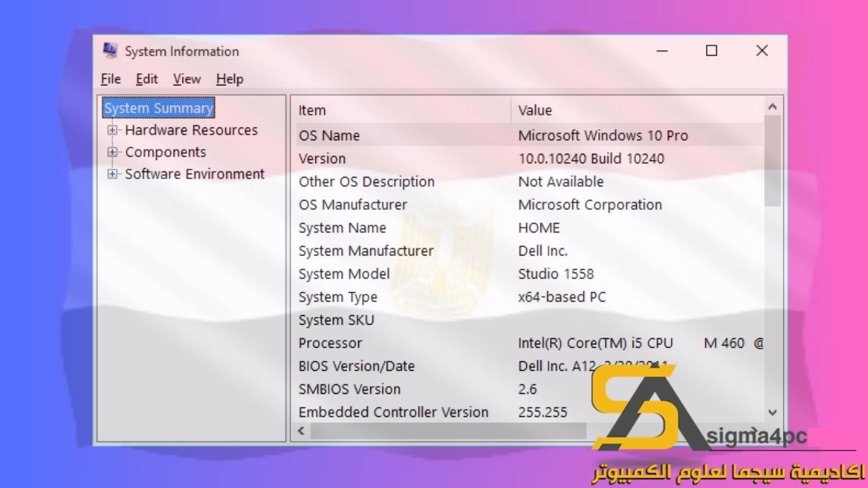Select the Software Environment tree item

[x=195, y=174]
